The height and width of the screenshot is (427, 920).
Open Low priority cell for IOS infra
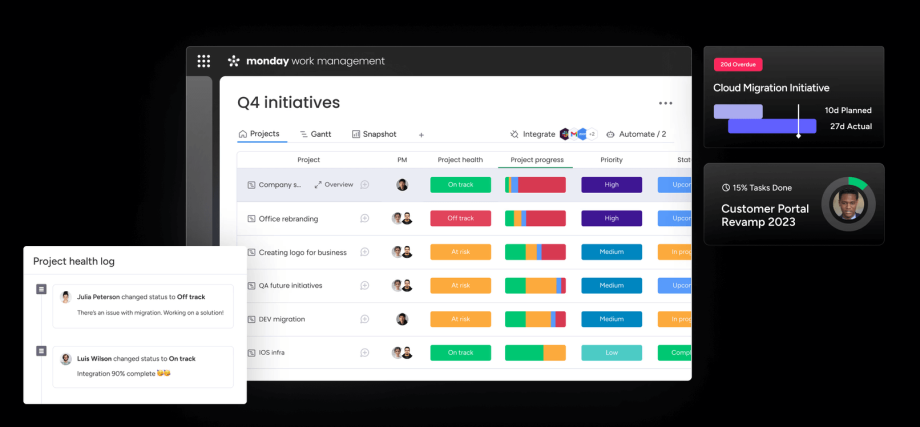coord(611,353)
